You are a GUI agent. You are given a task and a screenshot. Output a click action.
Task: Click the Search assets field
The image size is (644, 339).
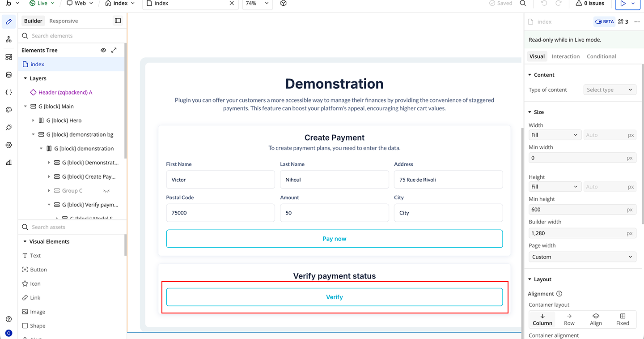(x=72, y=227)
